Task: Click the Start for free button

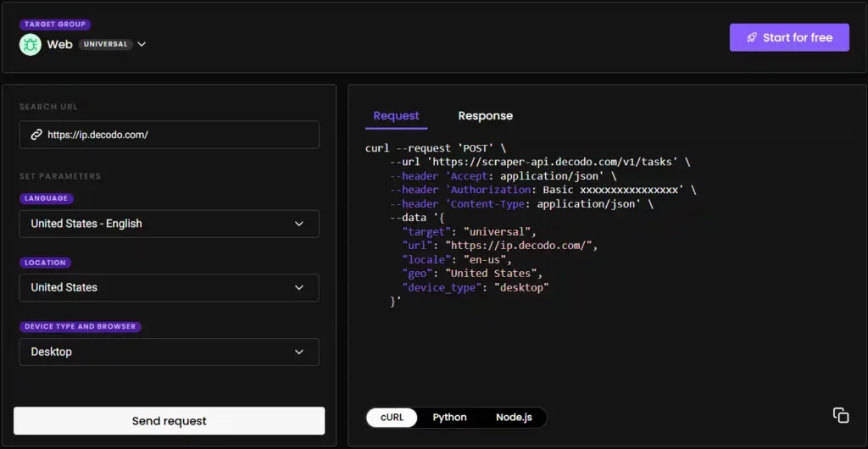Action: tap(789, 37)
